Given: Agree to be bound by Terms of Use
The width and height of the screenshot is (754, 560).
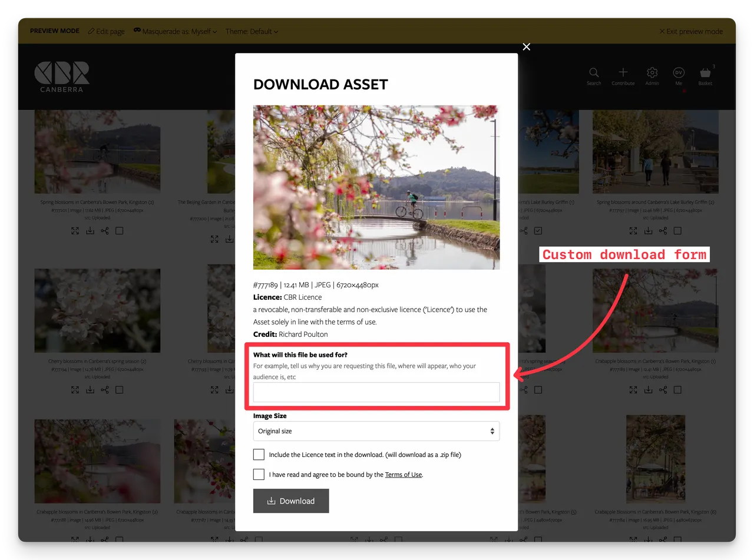Looking at the screenshot, I should click(x=259, y=474).
